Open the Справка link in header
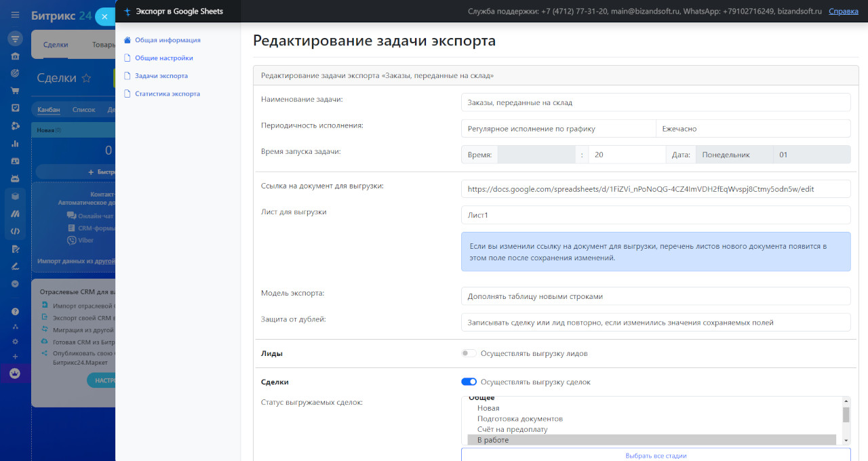This screenshot has width=868, height=461. point(843,12)
